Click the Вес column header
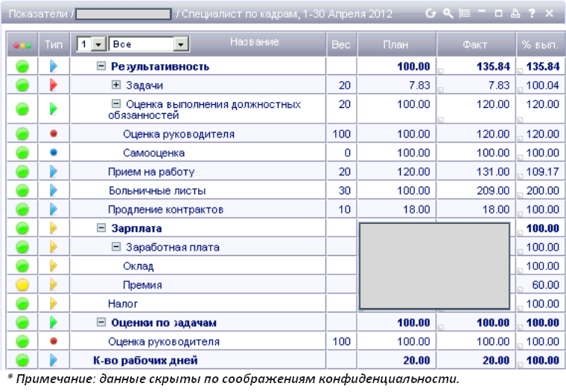This screenshot has width=566, height=392. (341, 45)
